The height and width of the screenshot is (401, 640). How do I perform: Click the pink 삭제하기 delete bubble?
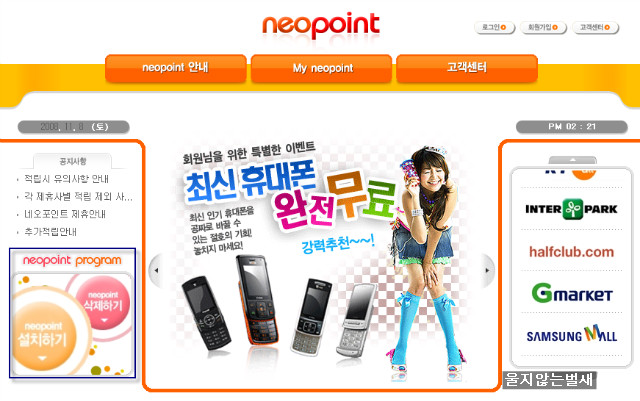[103, 302]
